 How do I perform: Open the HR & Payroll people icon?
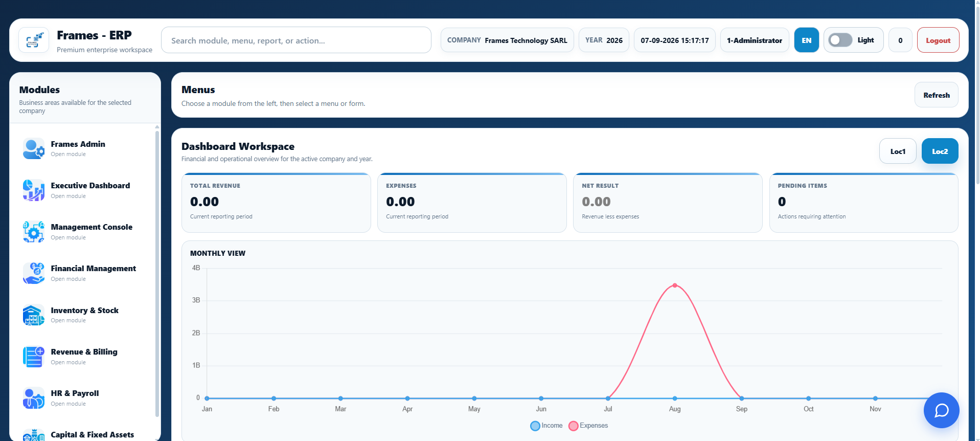pos(34,398)
